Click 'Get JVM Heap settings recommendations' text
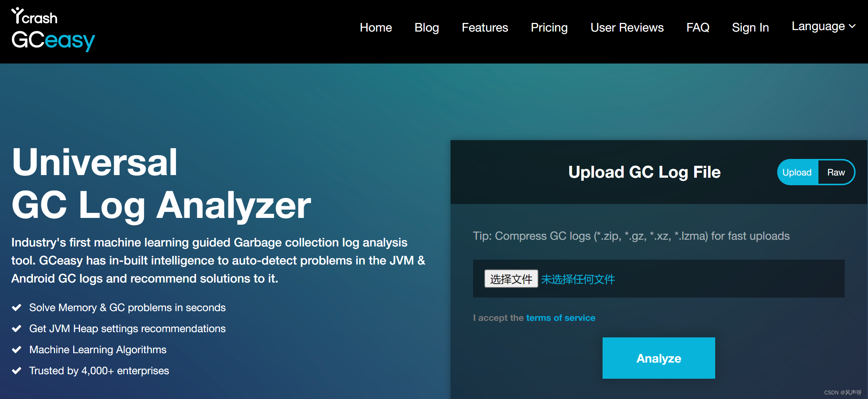 coord(127,329)
